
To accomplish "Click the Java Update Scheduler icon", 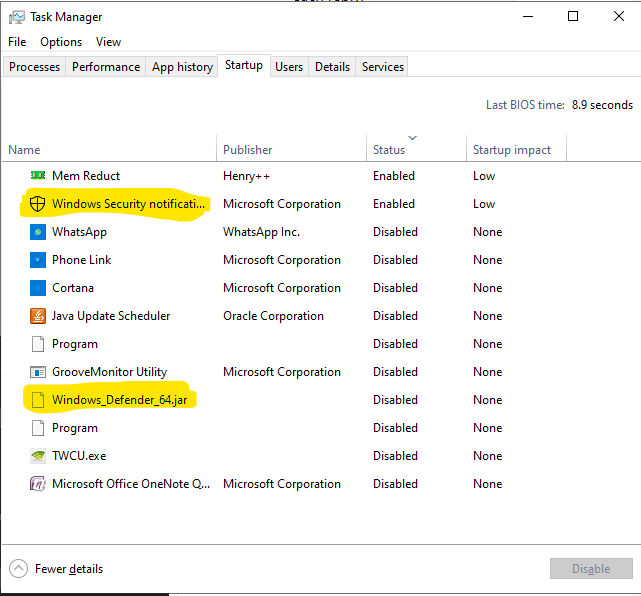I will pyautogui.click(x=38, y=316).
